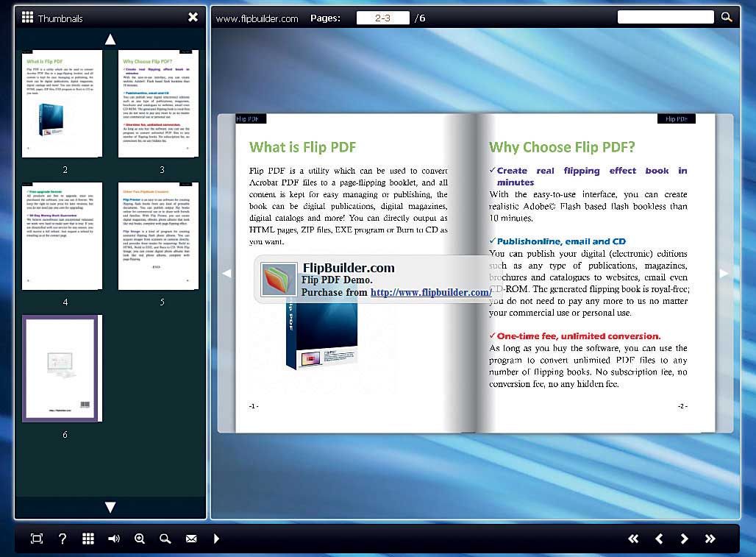Flip to next page using right book arrow
756x557 pixels.
(724, 274)
